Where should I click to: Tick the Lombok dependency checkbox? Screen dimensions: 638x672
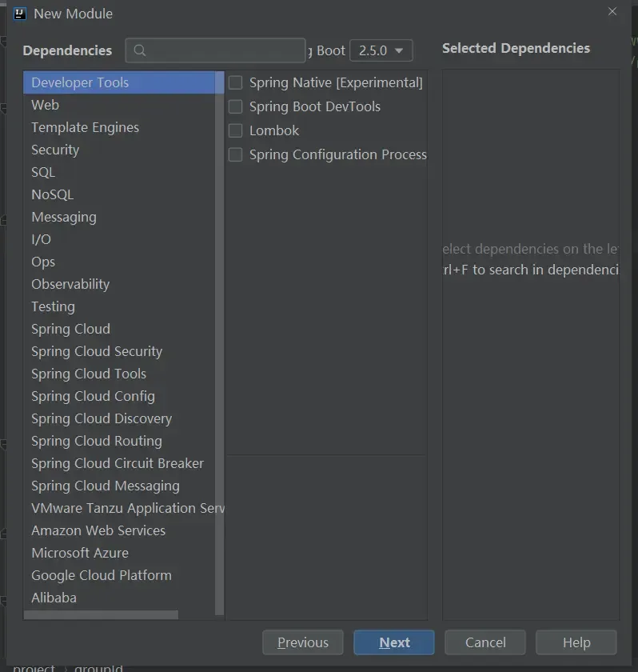click(x=236, y=130)
